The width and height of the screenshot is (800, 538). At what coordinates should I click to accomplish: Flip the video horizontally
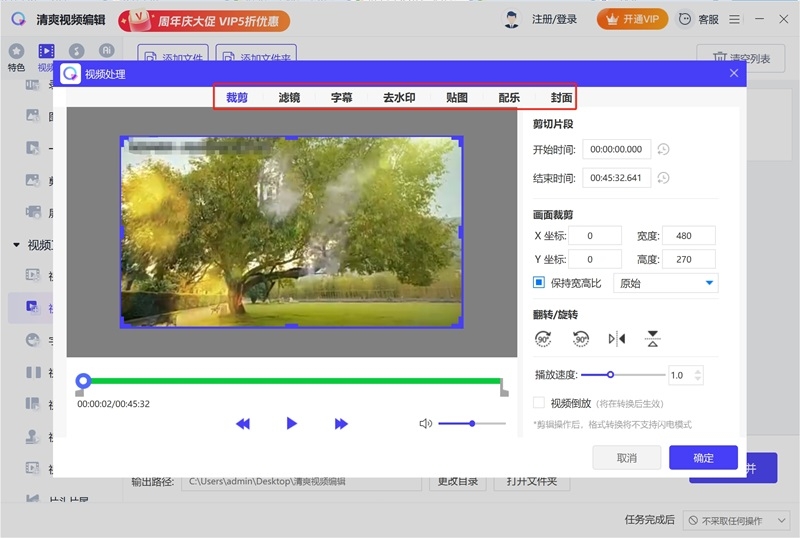pos(617,338)
